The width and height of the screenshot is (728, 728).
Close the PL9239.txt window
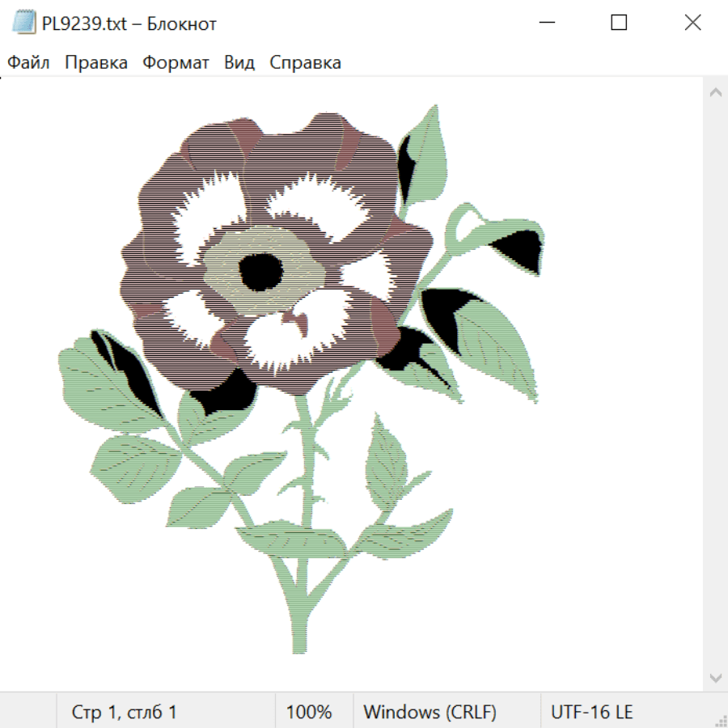[692, 23]
